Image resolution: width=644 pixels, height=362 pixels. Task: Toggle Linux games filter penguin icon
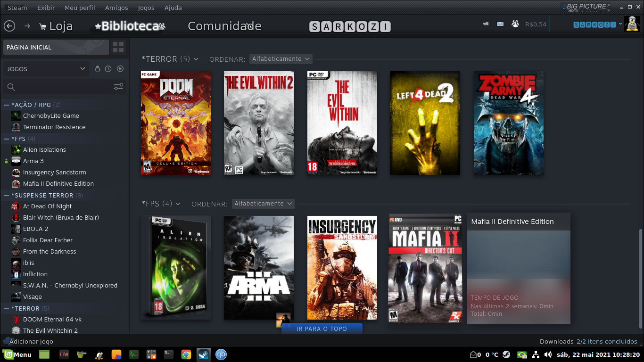[98, 69]
